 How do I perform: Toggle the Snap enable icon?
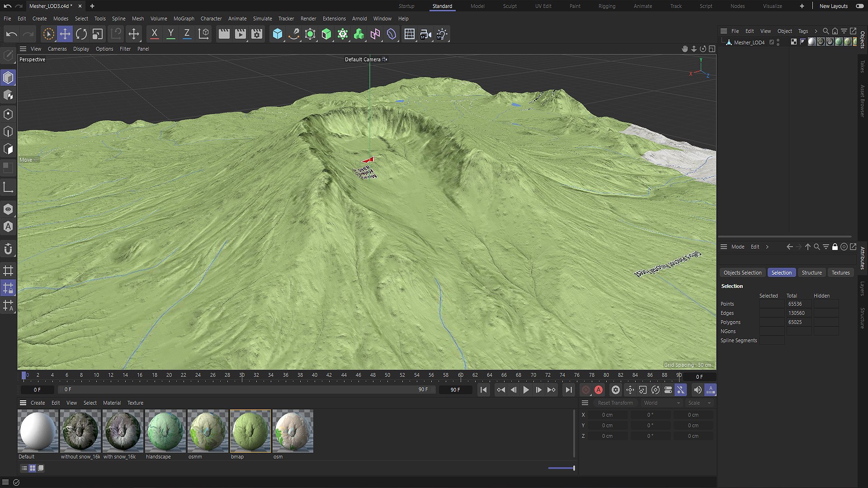point(8,249)
